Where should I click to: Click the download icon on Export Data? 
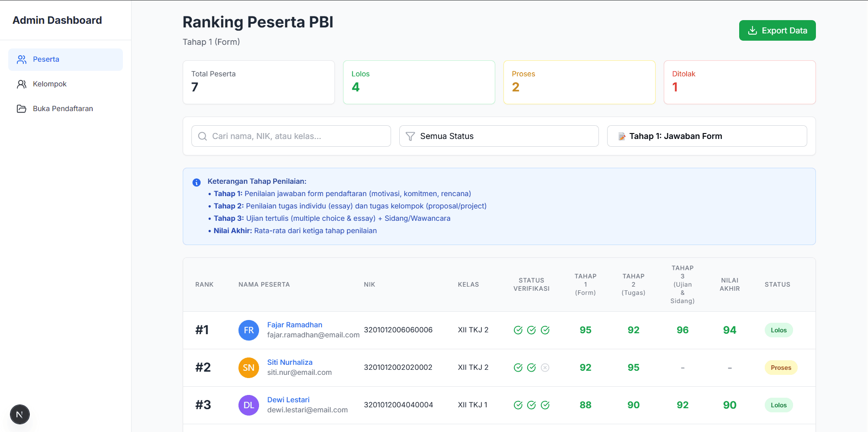(752, 31)
